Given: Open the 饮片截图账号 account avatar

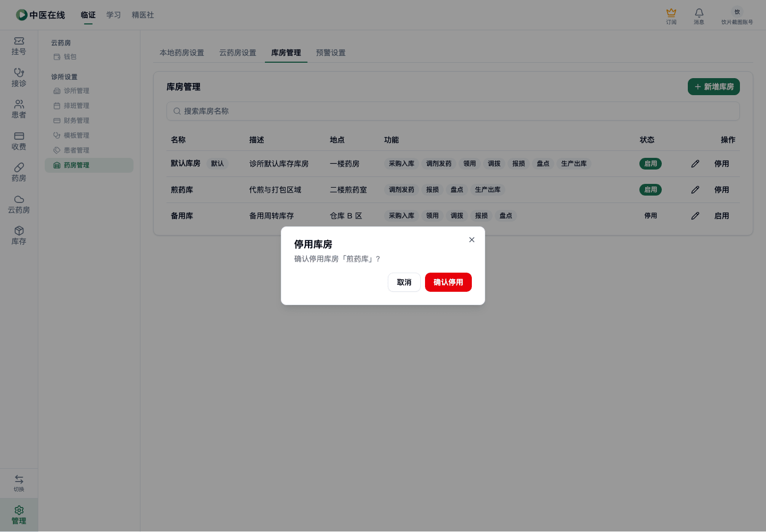Looking at the screenshot, I should (x=737, y=12).
